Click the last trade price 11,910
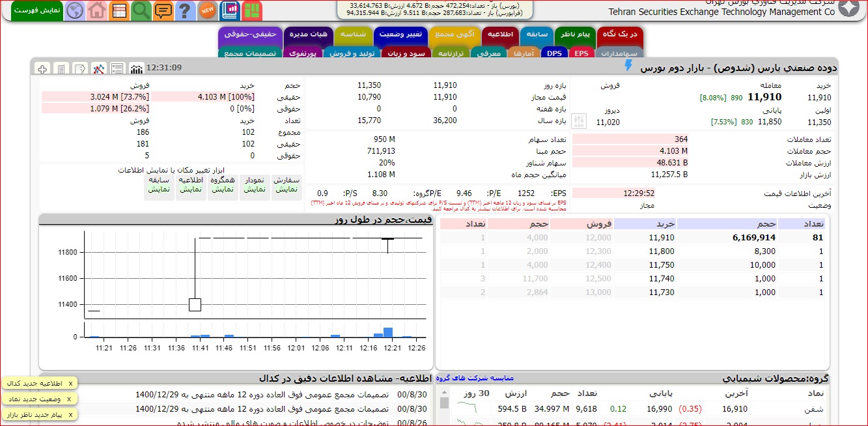 (764, 97)
